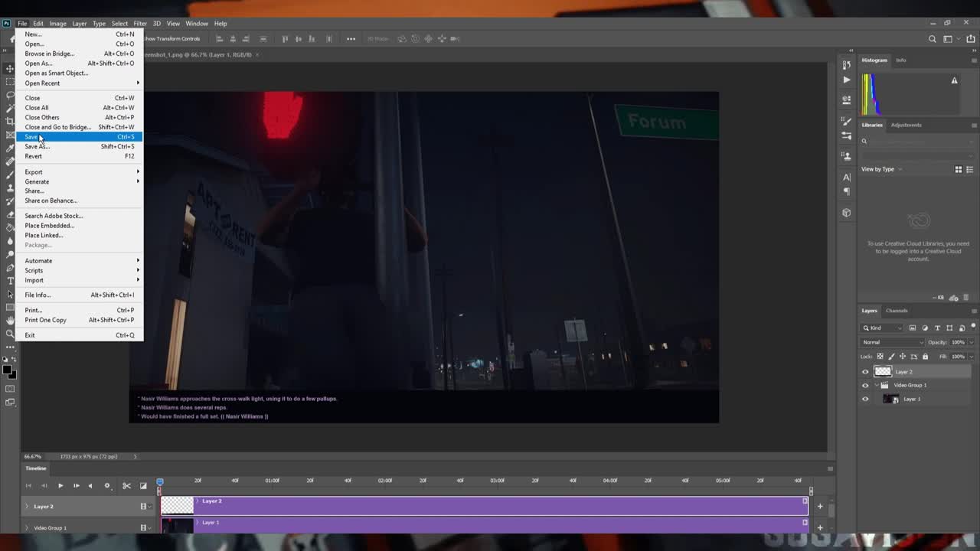Toggle visibility of Video Group 1
The image size is (980, 551).
[865, 385]
